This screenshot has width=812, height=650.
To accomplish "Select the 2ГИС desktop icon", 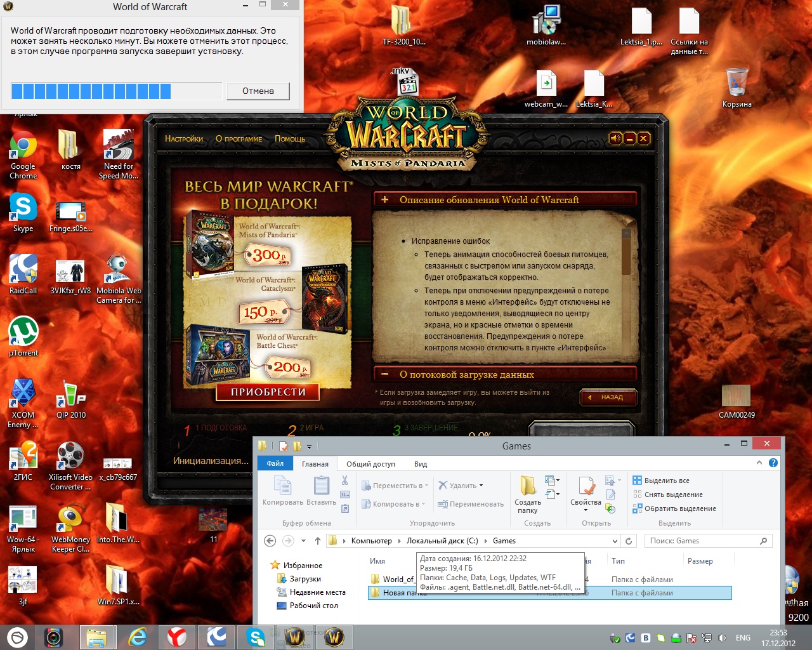I will pyautogui.click(x=23, y=461).
